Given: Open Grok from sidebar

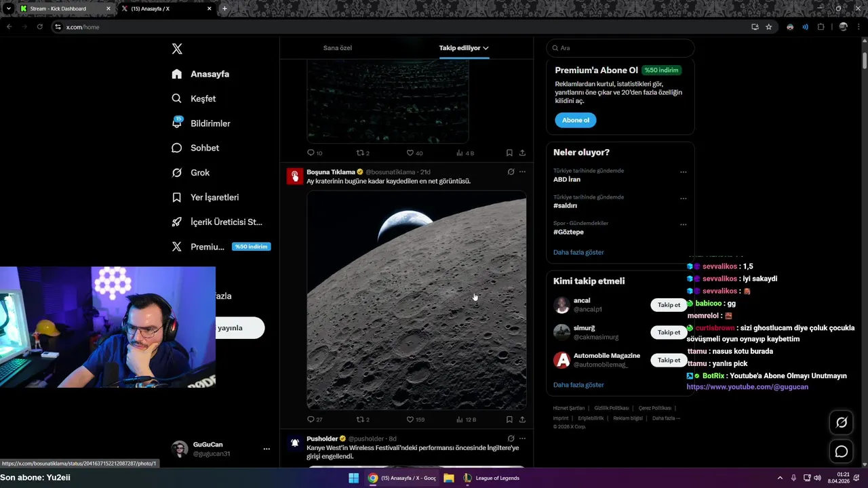Looking at the screenshot, I should tap(191, 173).
